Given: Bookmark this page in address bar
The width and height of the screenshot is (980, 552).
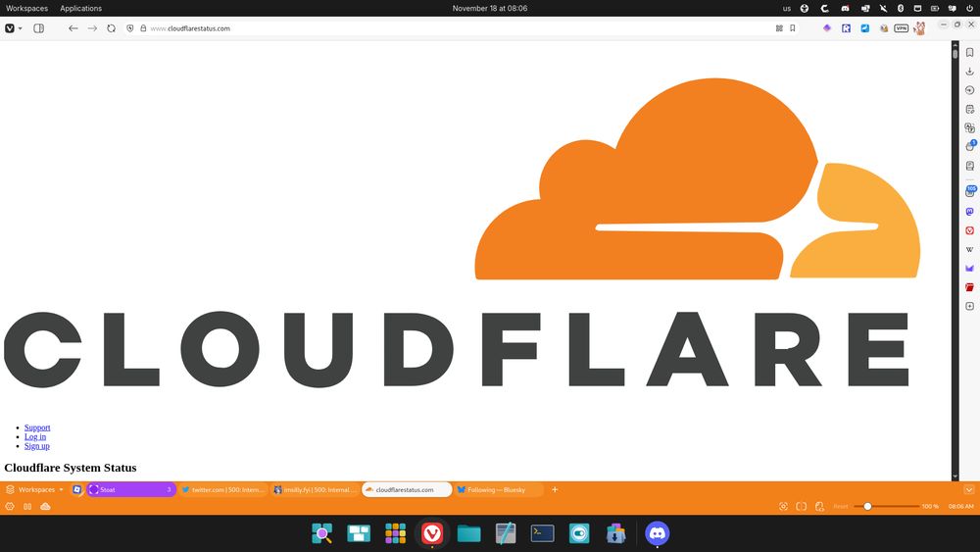Looking at the screenshot, I should point(793,28).
